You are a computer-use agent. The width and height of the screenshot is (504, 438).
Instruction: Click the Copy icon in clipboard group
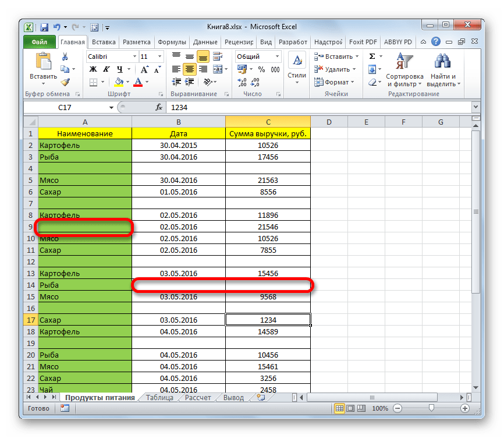(x=65, y=69)
